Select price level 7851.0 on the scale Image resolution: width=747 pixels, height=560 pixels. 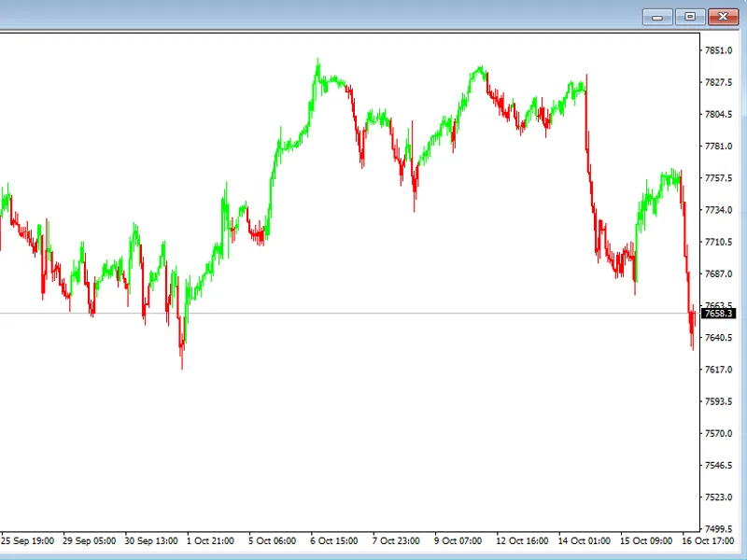coord(718,50)
